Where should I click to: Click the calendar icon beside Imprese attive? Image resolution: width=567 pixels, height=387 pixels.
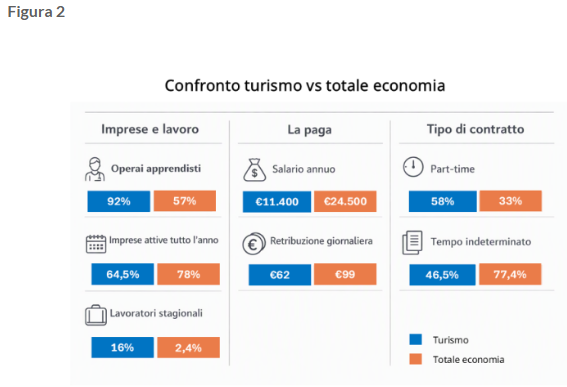pos(96,243)
